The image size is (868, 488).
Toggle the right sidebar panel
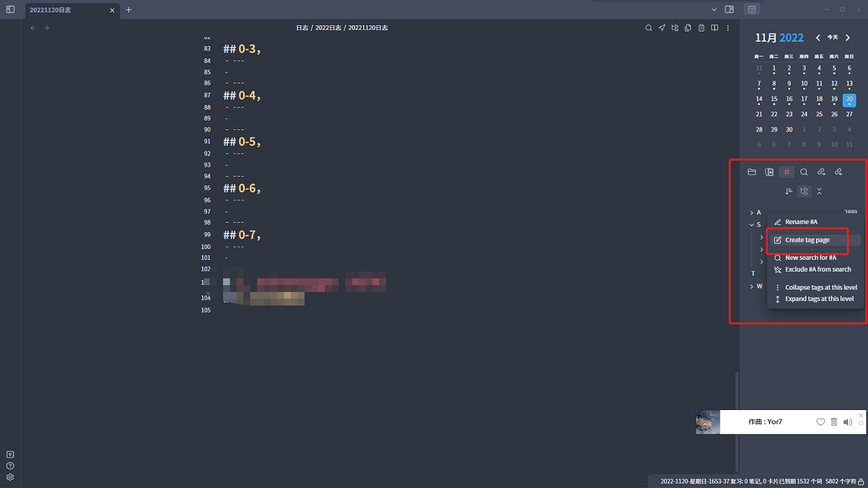[729, 9]
